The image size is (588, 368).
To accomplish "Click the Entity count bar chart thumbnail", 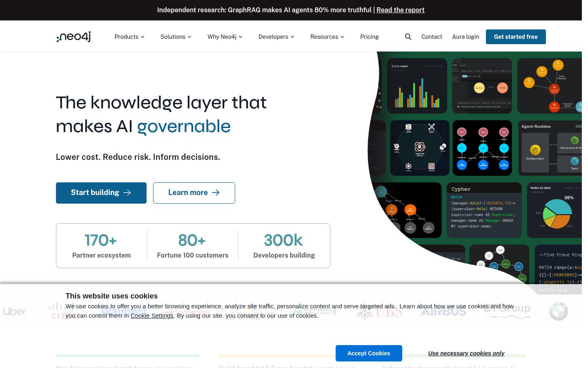I will tap(417, 86).
